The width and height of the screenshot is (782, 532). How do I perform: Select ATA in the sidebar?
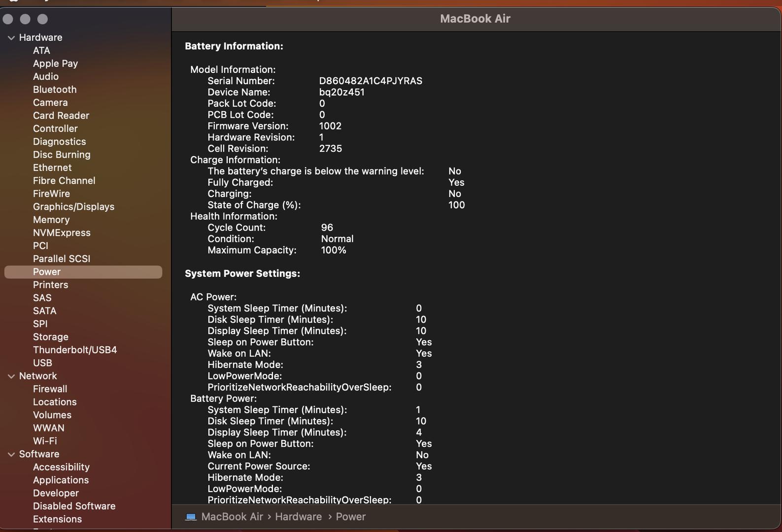click(41, 50)
